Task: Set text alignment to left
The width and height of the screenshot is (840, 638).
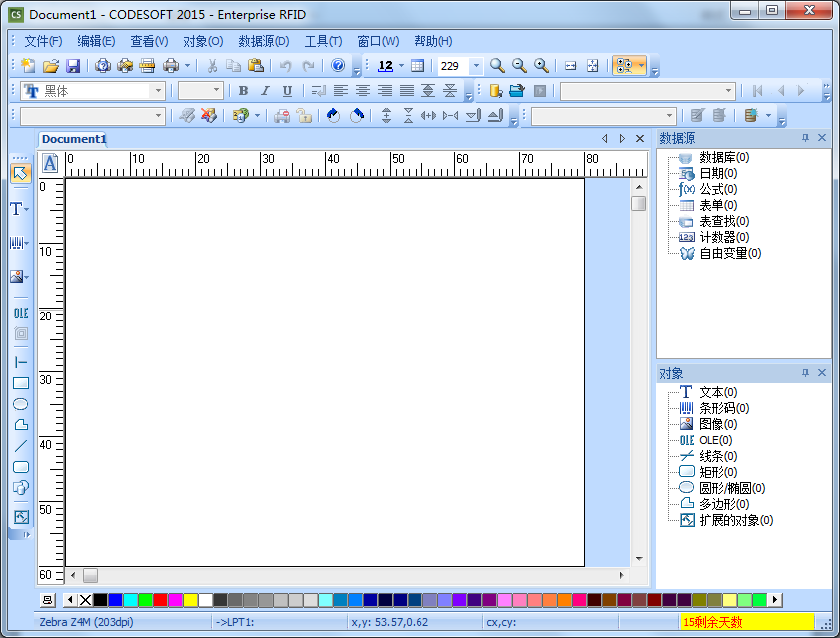Action: (x=341, y=91)
